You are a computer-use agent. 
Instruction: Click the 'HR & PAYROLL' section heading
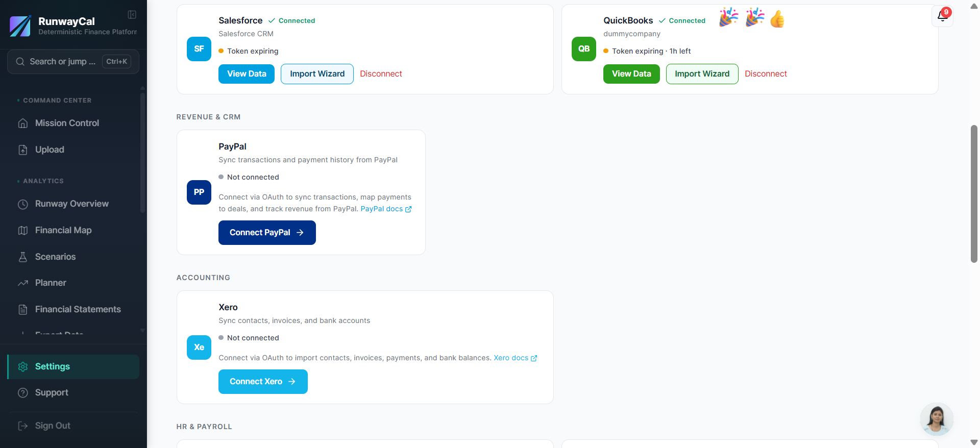[204, 427]
